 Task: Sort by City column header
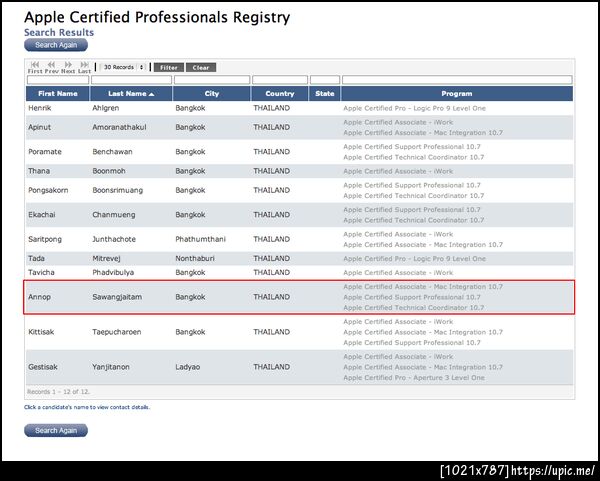[212, 94]
